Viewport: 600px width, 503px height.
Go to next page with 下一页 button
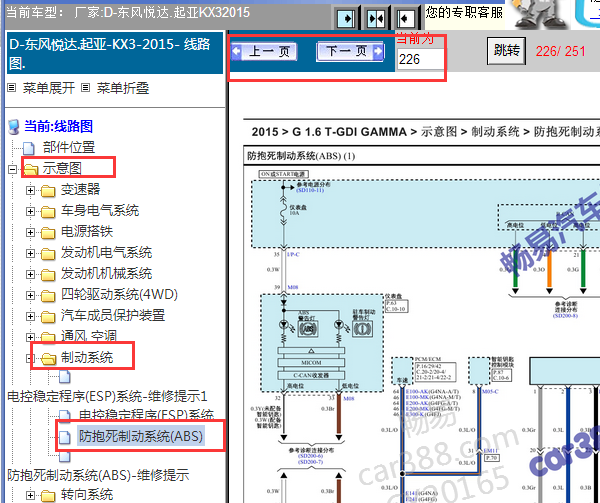(350, 51)
